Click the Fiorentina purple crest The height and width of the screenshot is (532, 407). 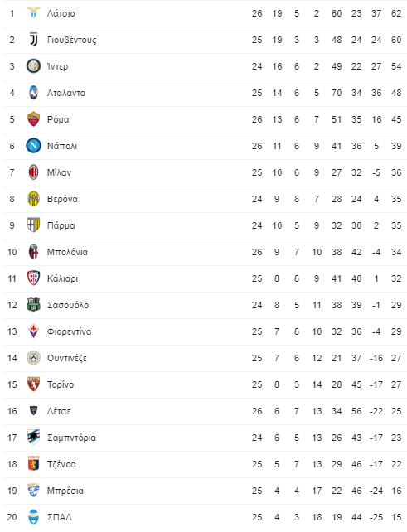33,331
